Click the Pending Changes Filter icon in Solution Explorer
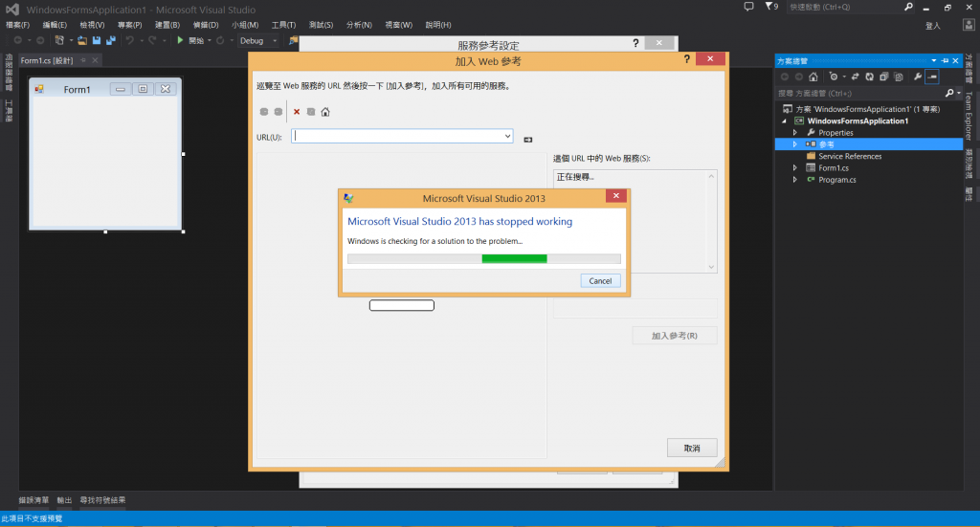Screen dimensions: 980x527 click(x=834, y=77)
